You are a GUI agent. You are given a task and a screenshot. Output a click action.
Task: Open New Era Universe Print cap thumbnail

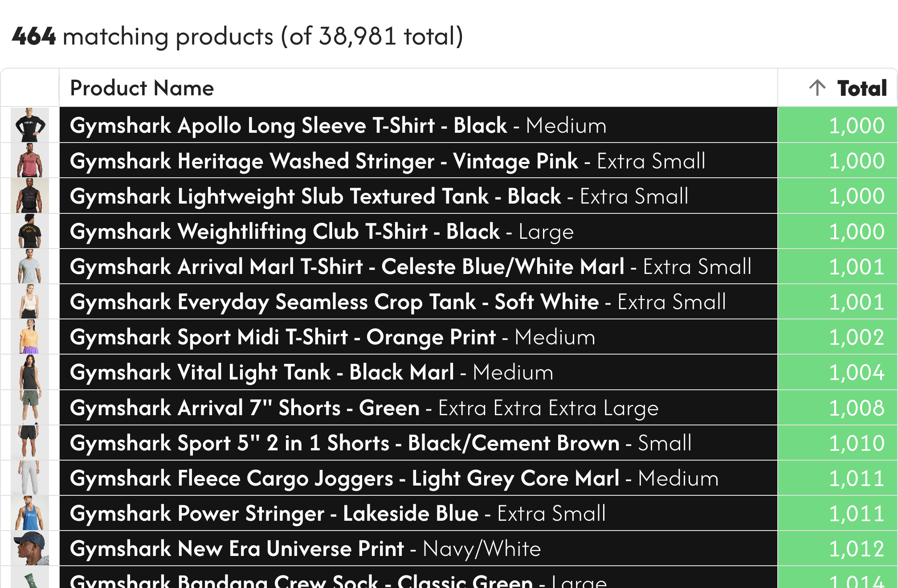click(x=30, y=548)
